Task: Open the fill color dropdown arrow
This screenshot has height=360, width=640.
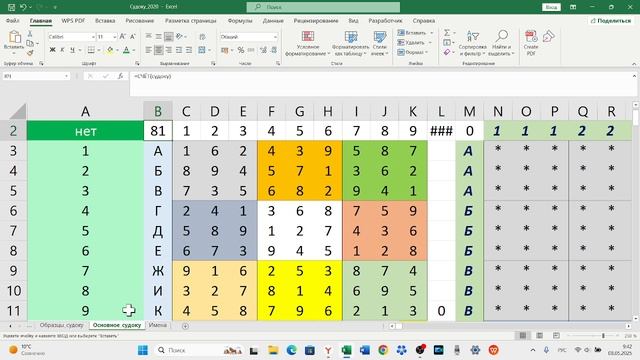Action: pos(117,50)
